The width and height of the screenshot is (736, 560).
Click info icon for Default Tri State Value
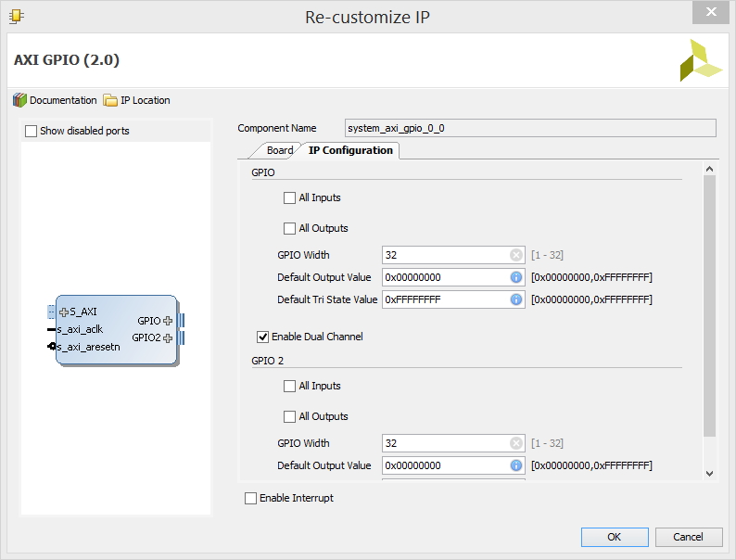[516, 299]
